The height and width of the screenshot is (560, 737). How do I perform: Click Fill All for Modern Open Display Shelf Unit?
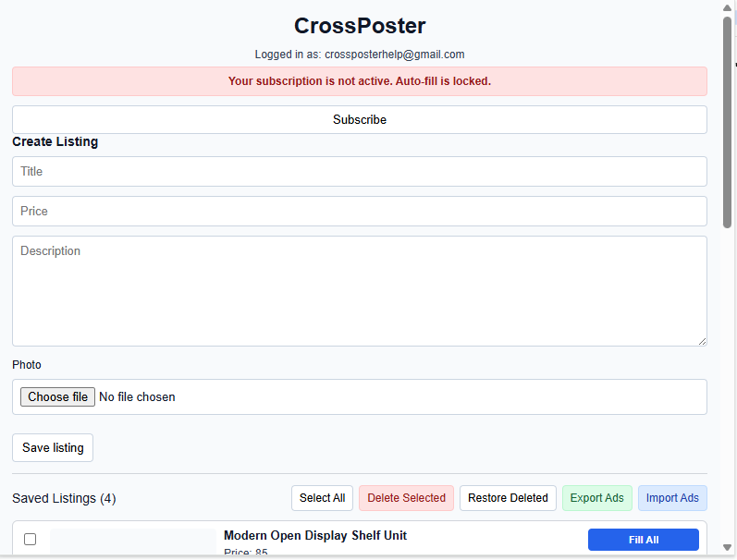pyautogui.click(x=643, y=540)
